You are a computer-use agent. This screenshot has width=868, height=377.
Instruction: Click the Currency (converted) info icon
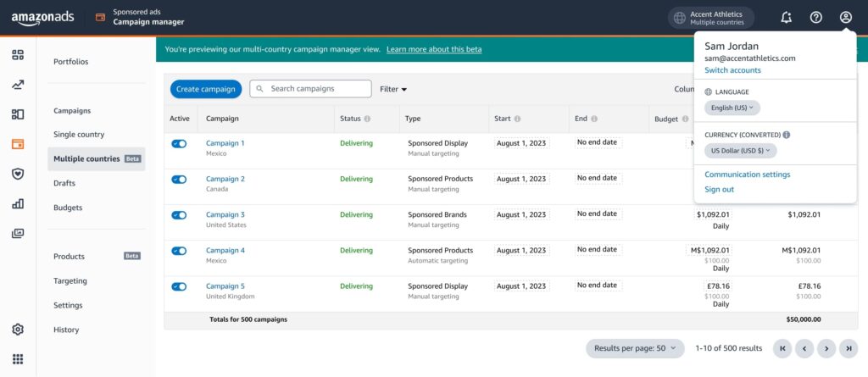click(787, 135)
